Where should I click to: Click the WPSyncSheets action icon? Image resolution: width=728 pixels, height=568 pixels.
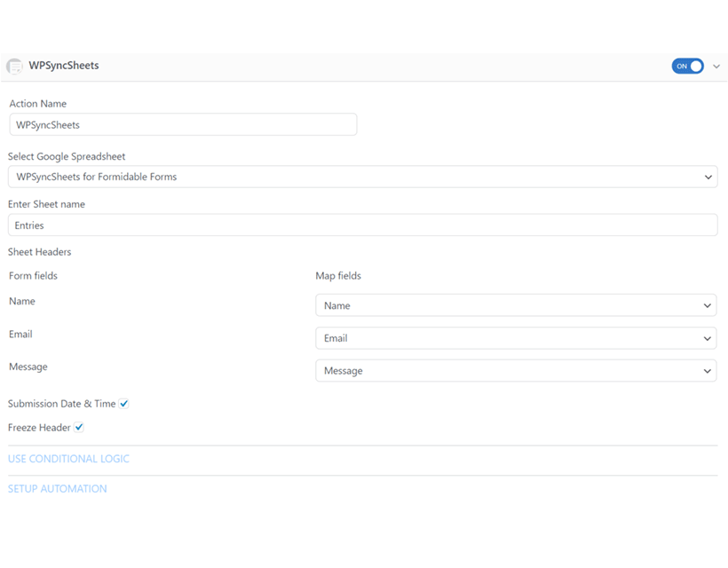pos(14,66)
